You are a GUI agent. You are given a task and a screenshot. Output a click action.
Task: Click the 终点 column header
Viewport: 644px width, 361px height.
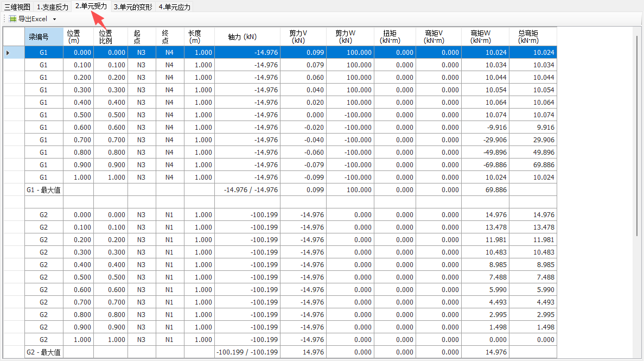point(170,36)
